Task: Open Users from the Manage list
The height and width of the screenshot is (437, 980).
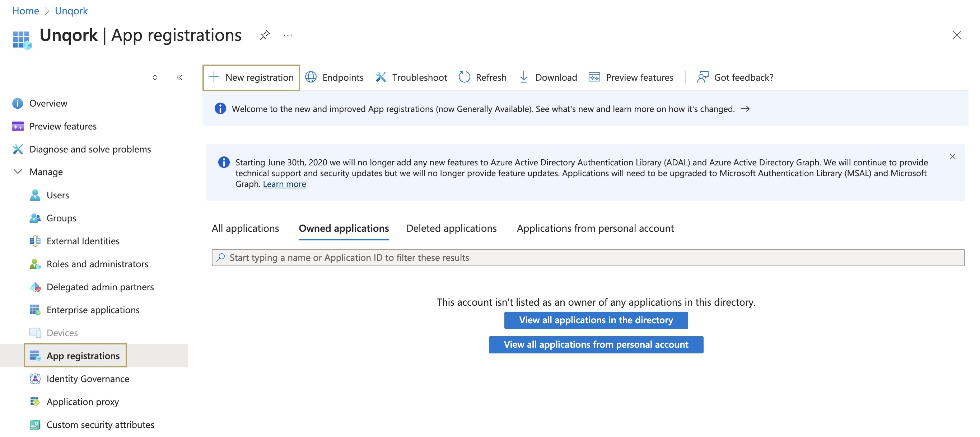Action: click(58, 195)
